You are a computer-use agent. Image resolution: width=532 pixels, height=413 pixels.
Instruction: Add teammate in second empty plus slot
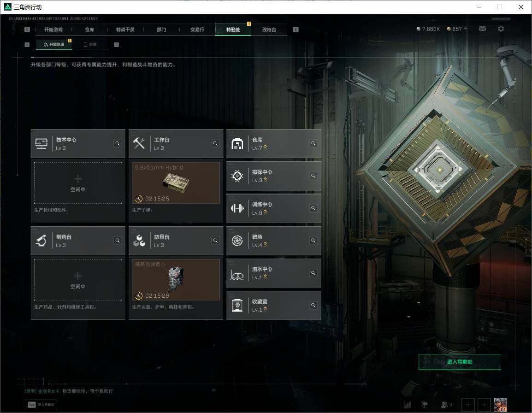tap(484, 405)
